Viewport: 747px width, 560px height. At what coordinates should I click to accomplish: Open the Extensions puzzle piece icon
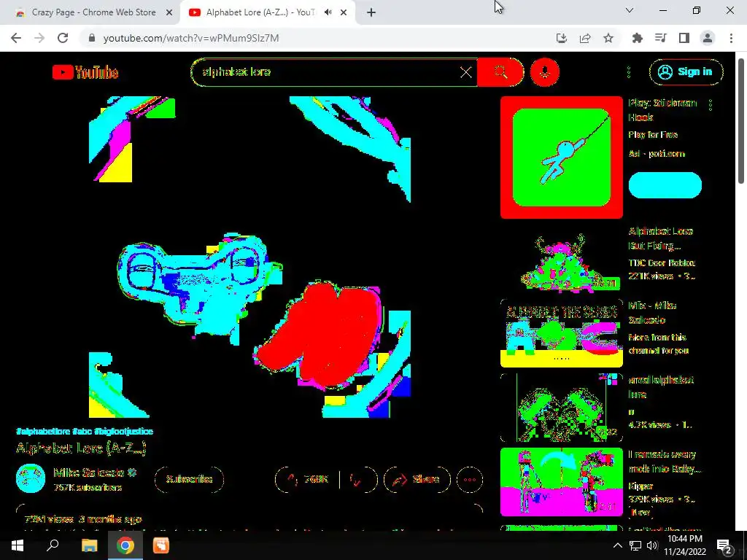click(x=638, y=38)
